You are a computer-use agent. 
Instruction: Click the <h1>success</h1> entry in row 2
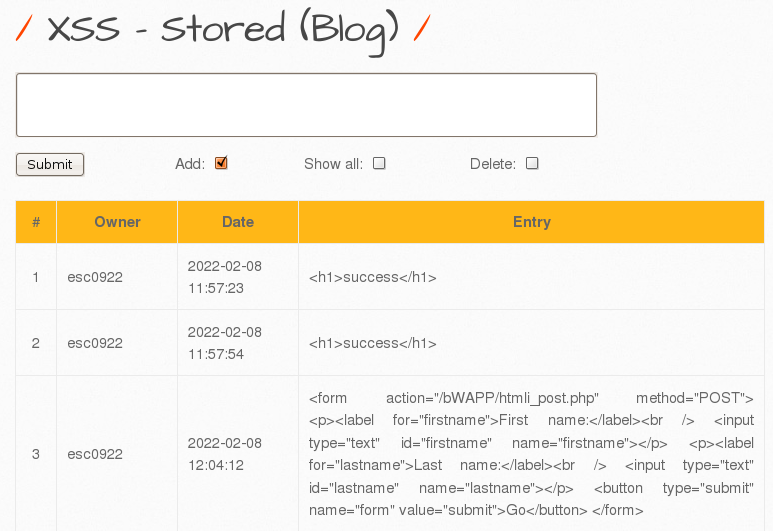tap(373, 343)
